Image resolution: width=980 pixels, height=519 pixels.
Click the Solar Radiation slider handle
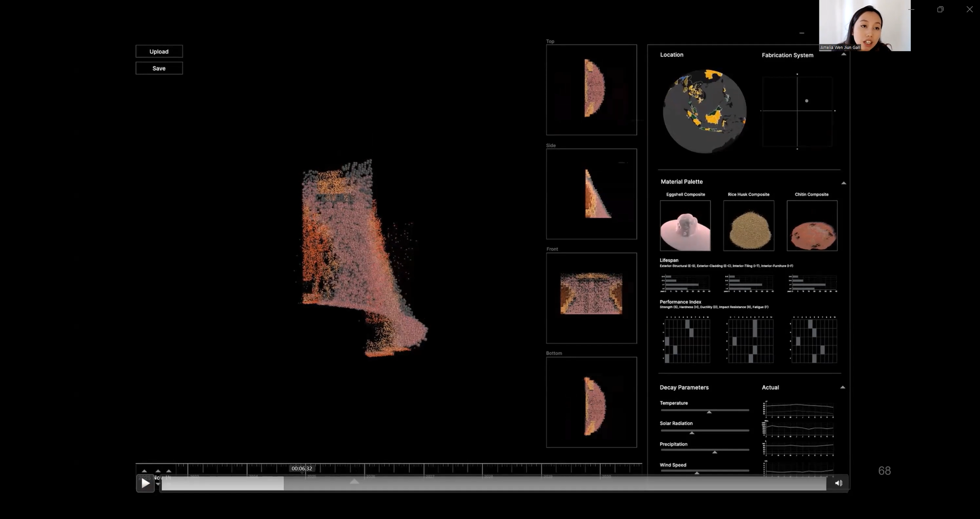point(692,432)
